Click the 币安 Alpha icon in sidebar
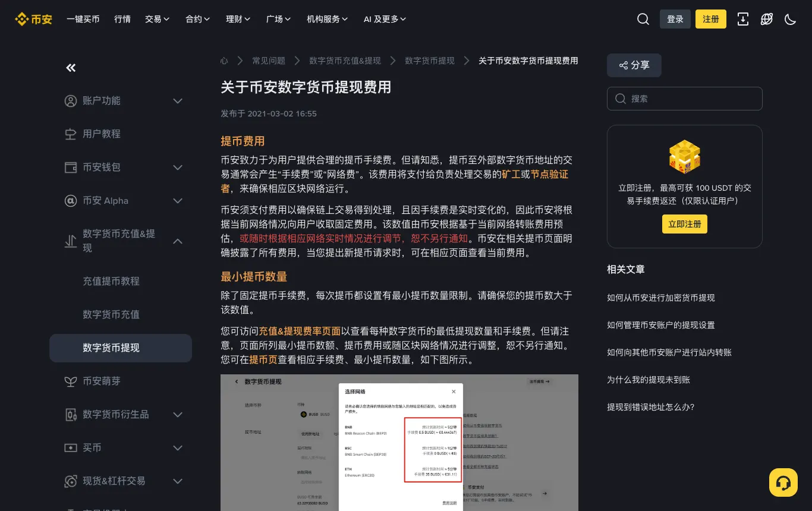 click(71, 201)
